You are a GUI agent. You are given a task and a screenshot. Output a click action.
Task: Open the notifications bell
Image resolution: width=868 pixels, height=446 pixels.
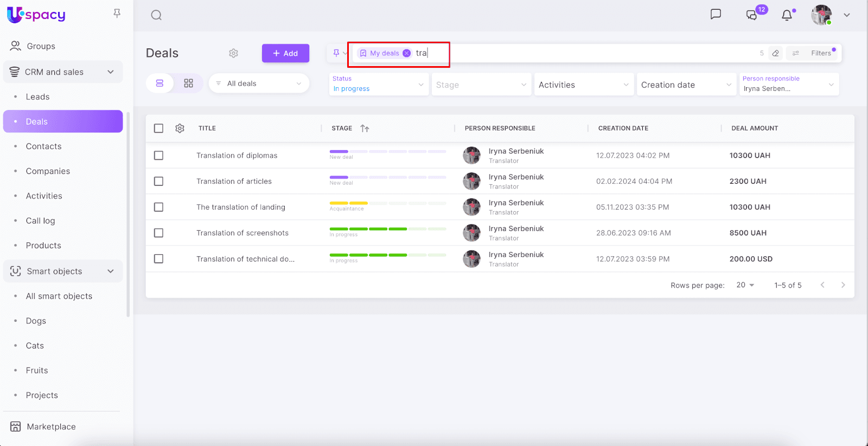(x=787, y=15)
